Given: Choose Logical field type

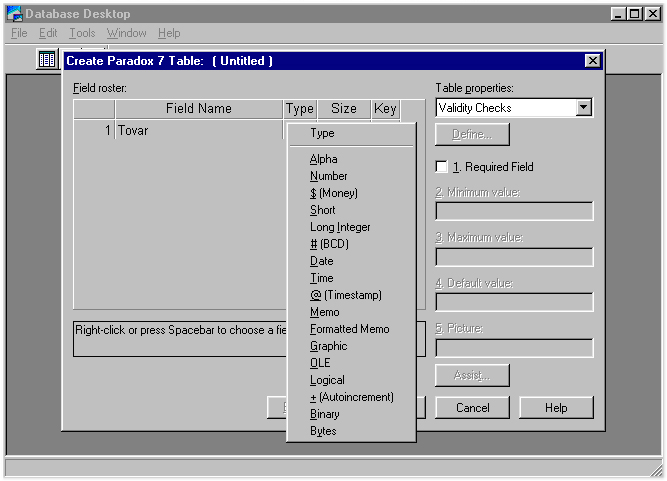Looking at the screenshot, I should (327, 380).
